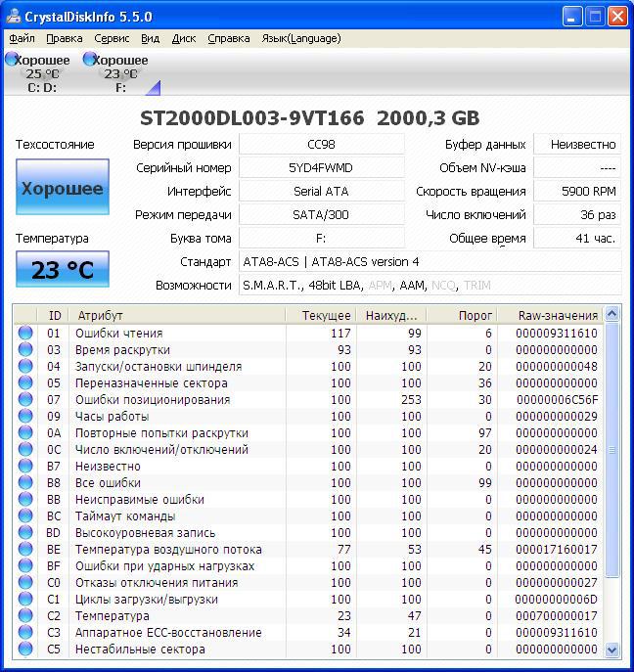This screenshot has width=634, height=672.
Task: Click the CrystalDiskInfo title bar app icon
Action: [14, 17]
